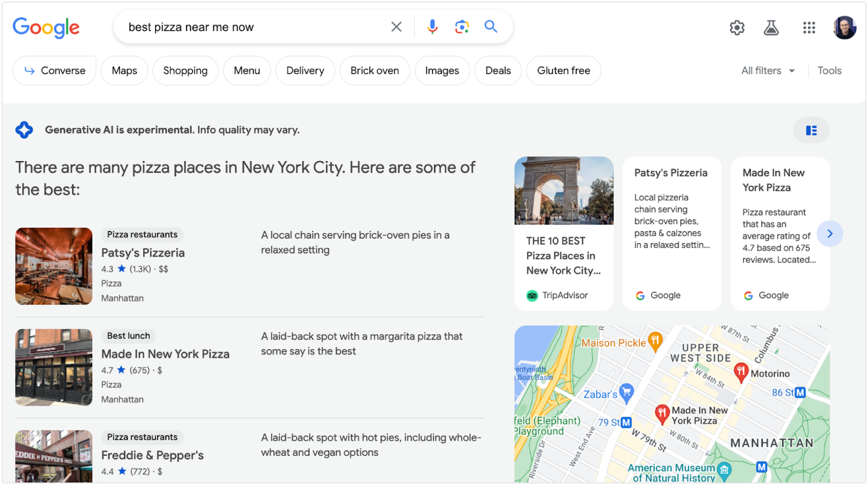Click the 'Best lunch' tag

[129, 336]
